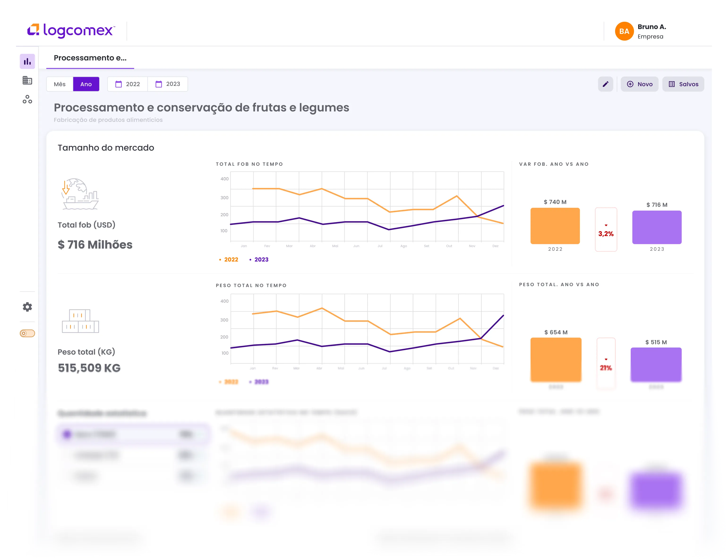Image resolution: width=728 pixels, height=560 pixels.
Task: Toggle the 2023 legend in FOB chart
Action: (x=259, y=259)
